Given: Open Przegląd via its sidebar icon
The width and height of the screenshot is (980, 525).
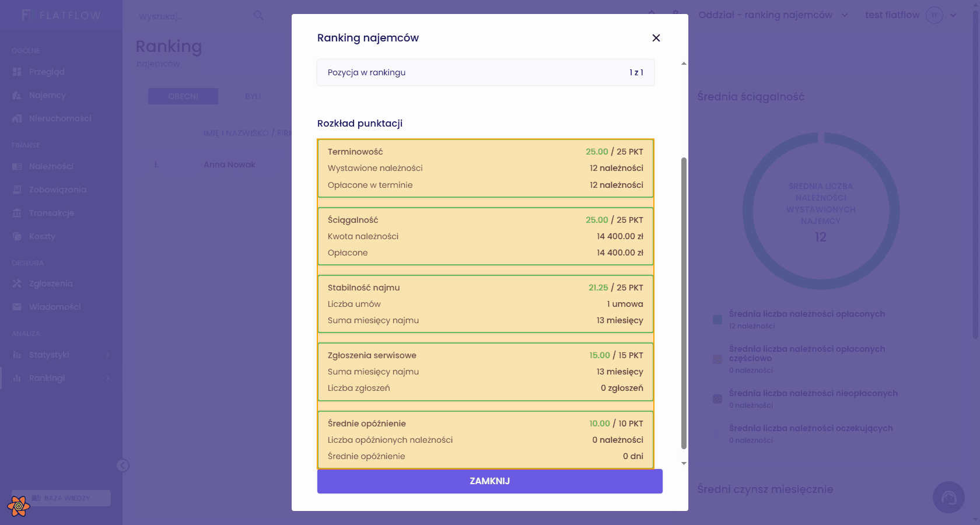Looking at the screenshot, I should [17, 72].
